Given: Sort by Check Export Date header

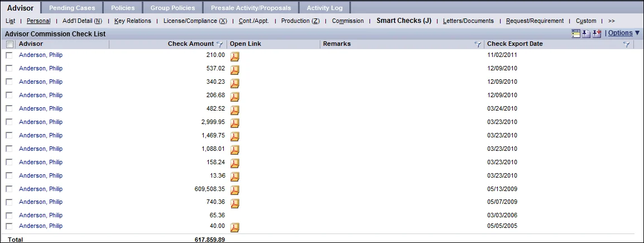Looking at the screenshot, I should [x=515, y=44].
